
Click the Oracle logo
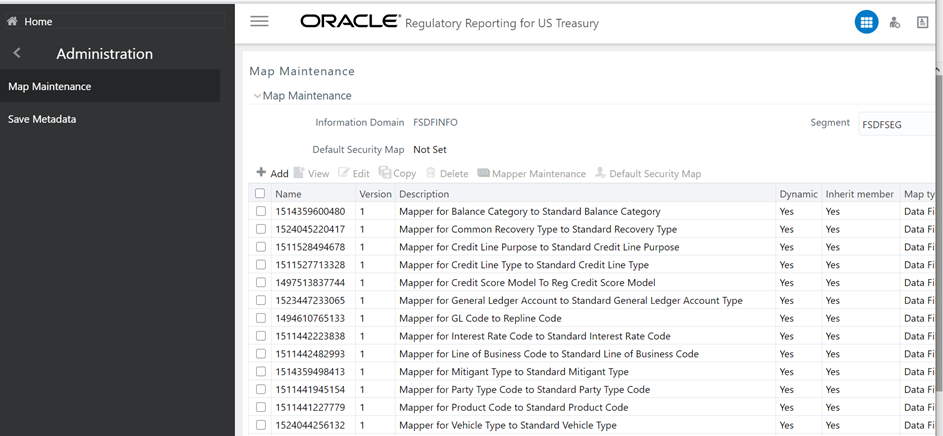[351, 22]
